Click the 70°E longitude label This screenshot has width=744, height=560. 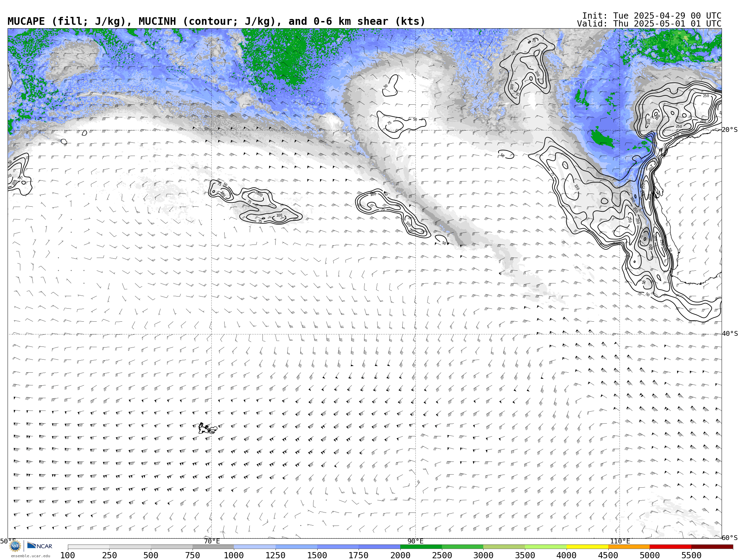212,541
